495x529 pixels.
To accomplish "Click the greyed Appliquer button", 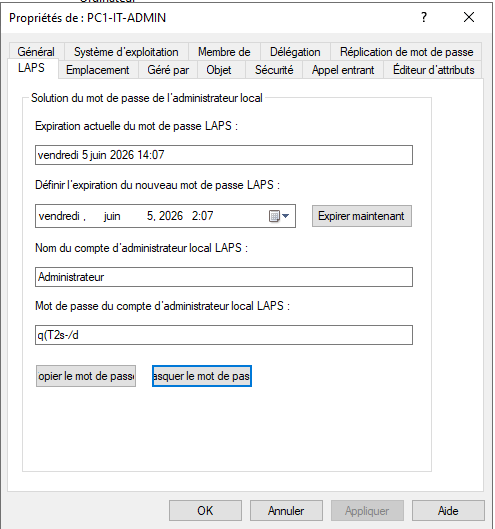I will click(367, 510).
